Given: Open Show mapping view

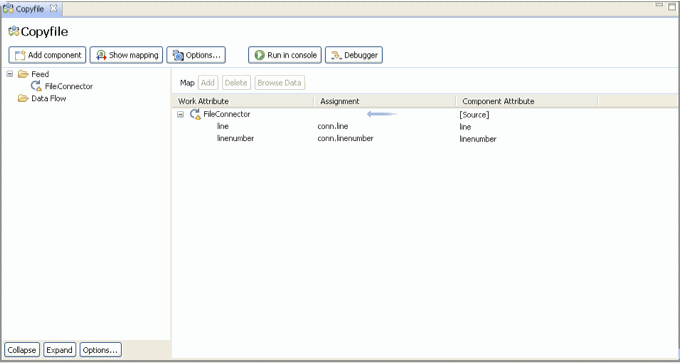Looking at the screenshot, I should coord(126,55).
